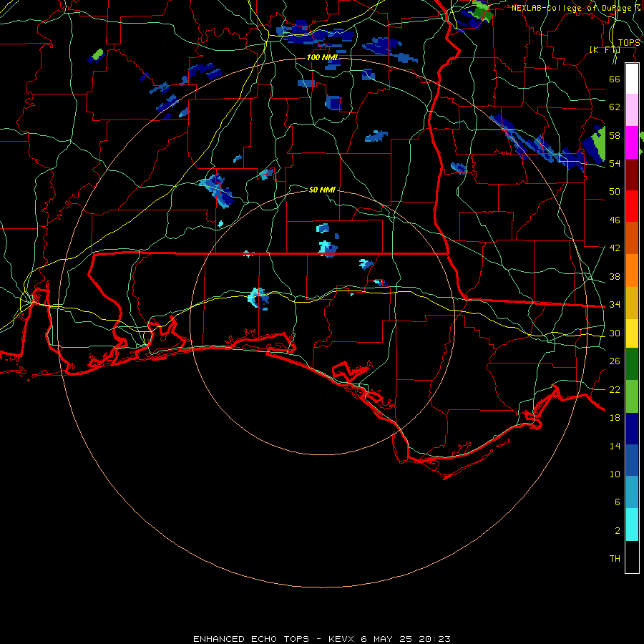Click the legend value 46
The width and height of the screenshot is (644, 644).
click(x=615, y=220)
